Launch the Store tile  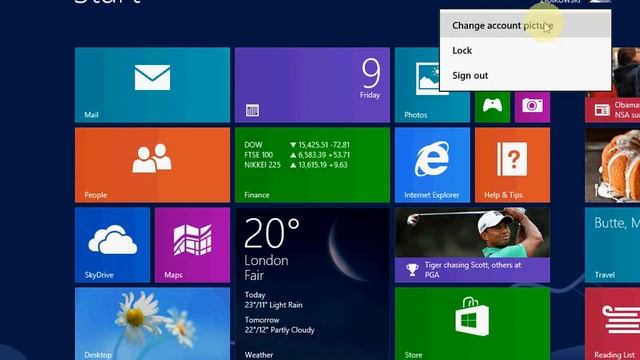pyautogui.click(x=472, y=324)
